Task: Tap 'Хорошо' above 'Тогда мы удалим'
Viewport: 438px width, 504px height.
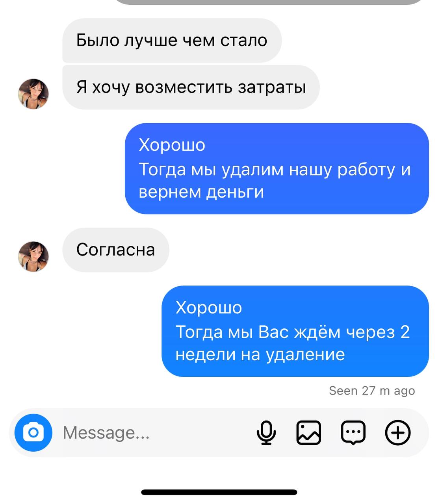Action: click(172, 145)
